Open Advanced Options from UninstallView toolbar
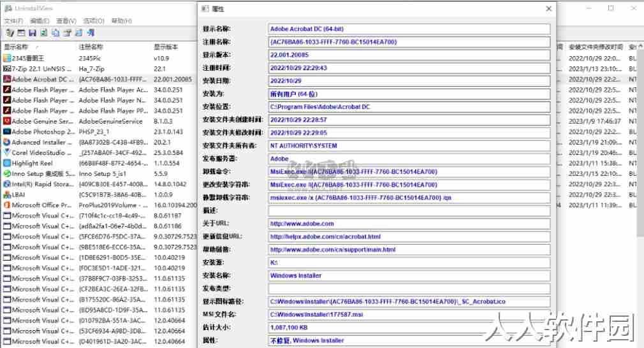 coord(10,33)
